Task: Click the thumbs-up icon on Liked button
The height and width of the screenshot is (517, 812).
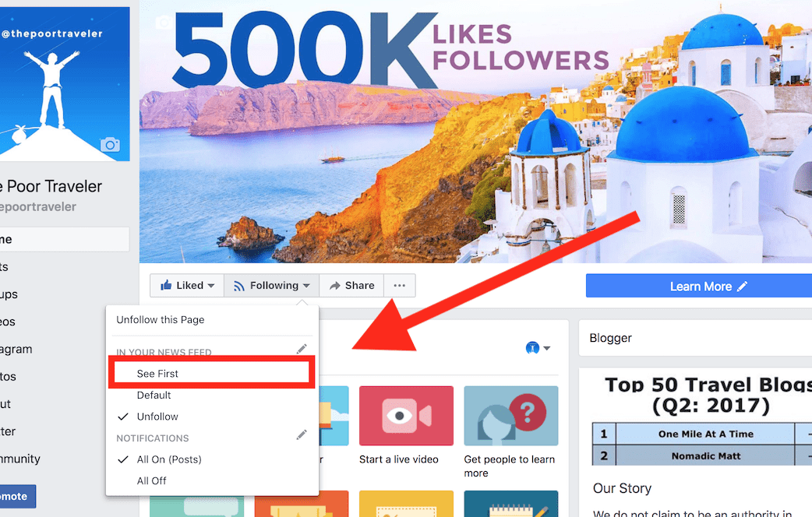Action: click(166, 286)
